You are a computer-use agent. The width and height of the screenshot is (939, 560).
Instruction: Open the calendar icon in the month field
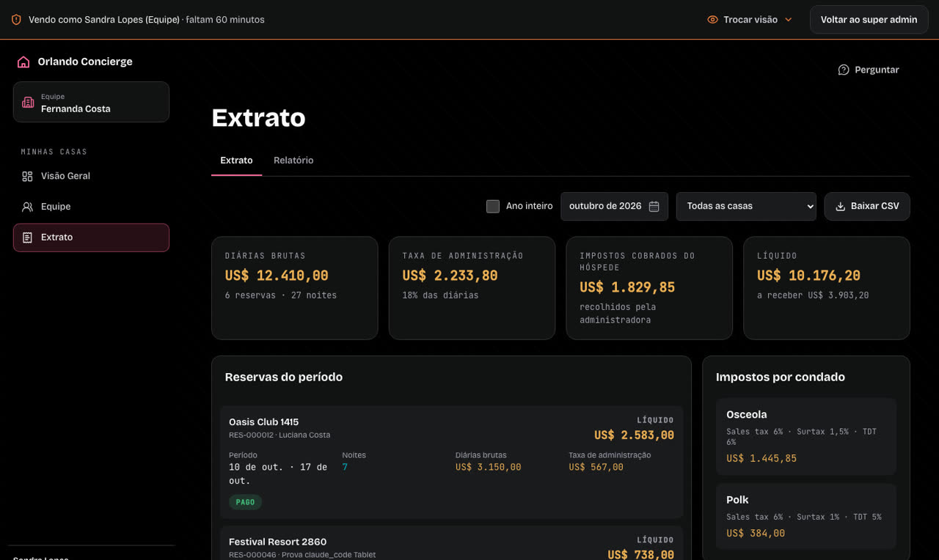click(x=654, y=207)
